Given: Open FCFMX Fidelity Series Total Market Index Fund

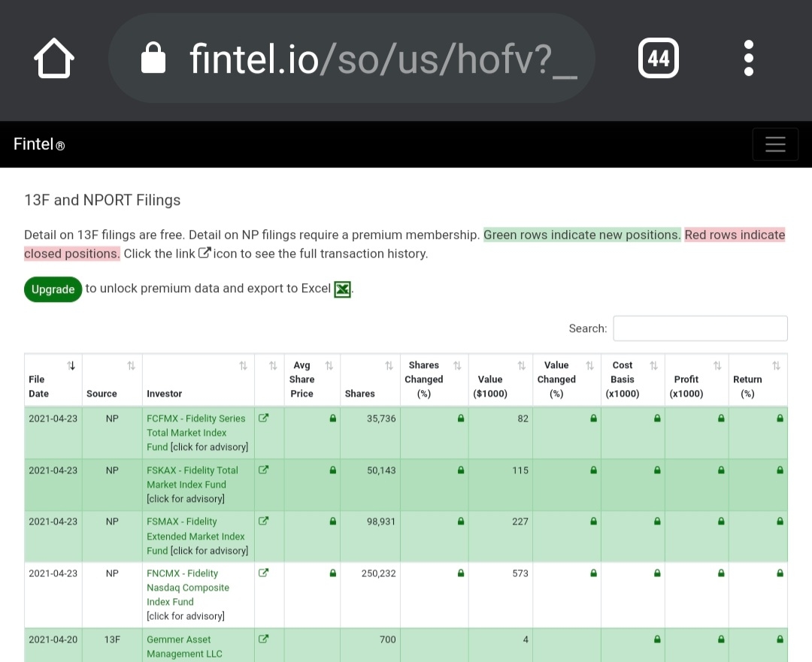Looking at the screenshot, I should coord(195,432).
